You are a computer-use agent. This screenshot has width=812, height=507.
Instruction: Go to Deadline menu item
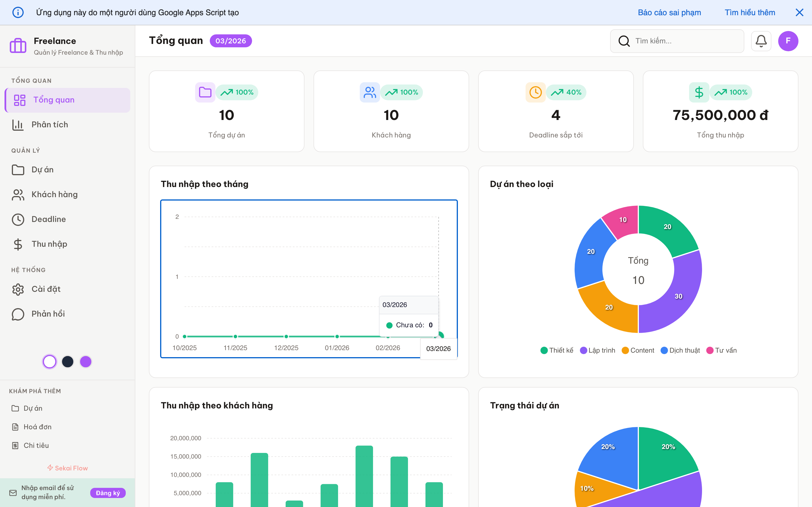49,219
